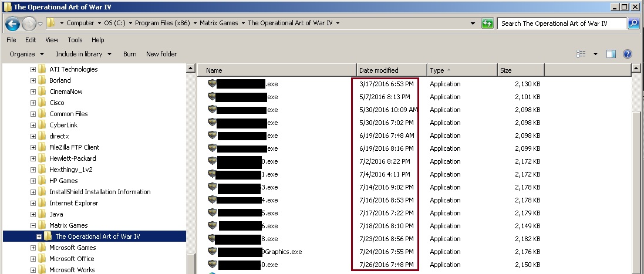Click exe icon dated 6/19/2016 7:48 AM
The width and height of the screenshot is (644, 274).
[212, 136]
